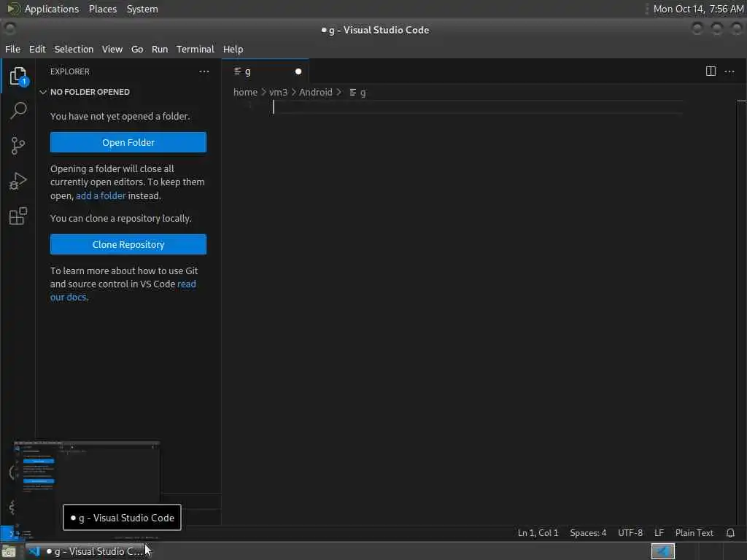
Task: Open editor more actions ellipsis menu
Action: pos(729,71)
